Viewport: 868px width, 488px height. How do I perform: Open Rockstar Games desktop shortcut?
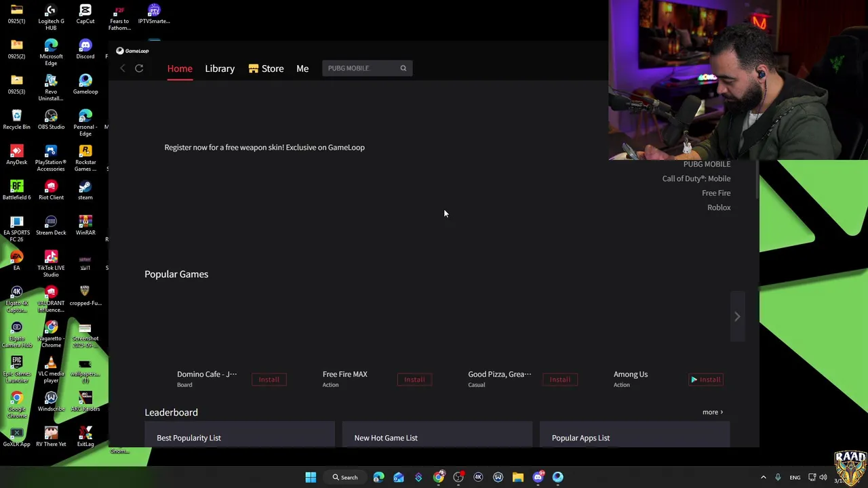pyautogui.click(x=85, y=158)
